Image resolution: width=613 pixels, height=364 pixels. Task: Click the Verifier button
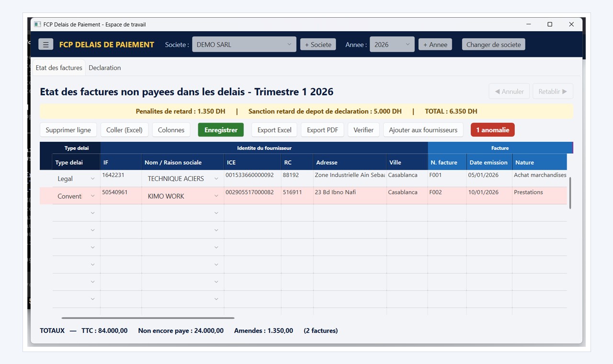coord(363,130)
